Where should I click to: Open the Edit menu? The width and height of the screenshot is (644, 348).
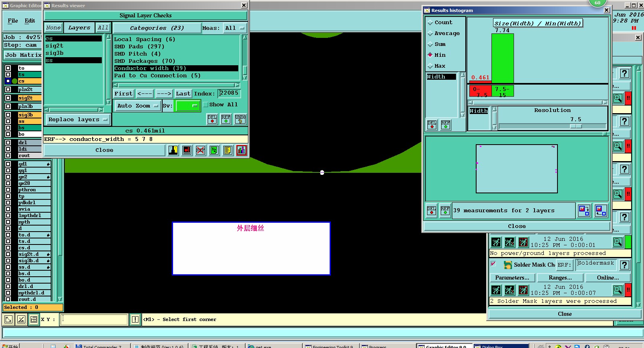click(x=30, y=21)
